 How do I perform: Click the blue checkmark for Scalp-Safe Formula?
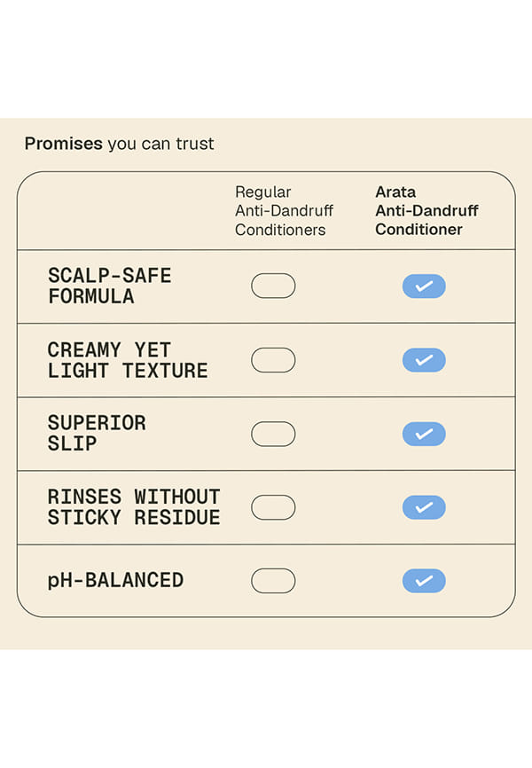pyautogui.click(x=424, y=286)
